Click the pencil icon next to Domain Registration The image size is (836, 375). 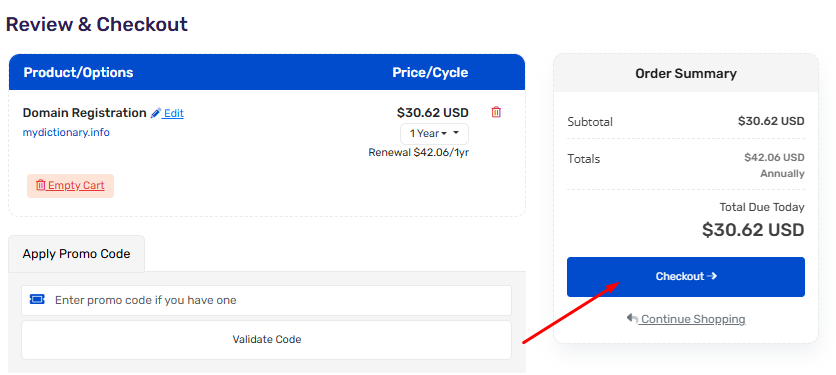click(x=156, y=113)
